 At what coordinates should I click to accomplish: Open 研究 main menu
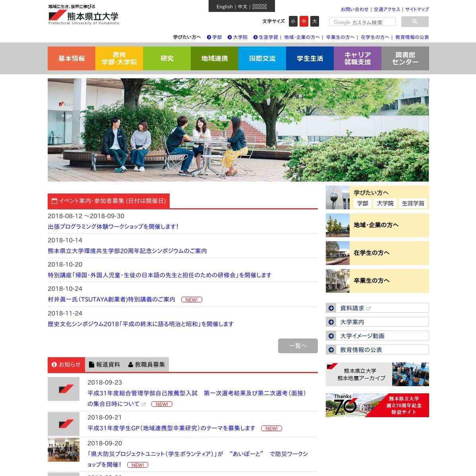pos(166,58)
